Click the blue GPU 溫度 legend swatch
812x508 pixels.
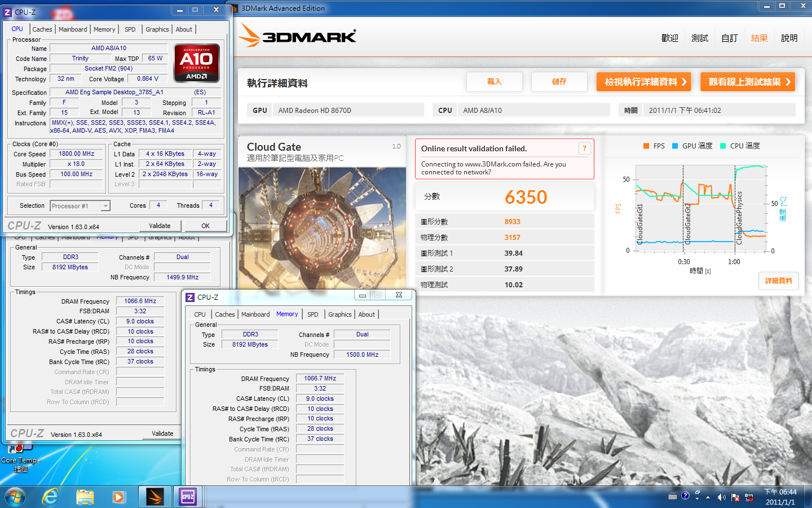(675, 146)
